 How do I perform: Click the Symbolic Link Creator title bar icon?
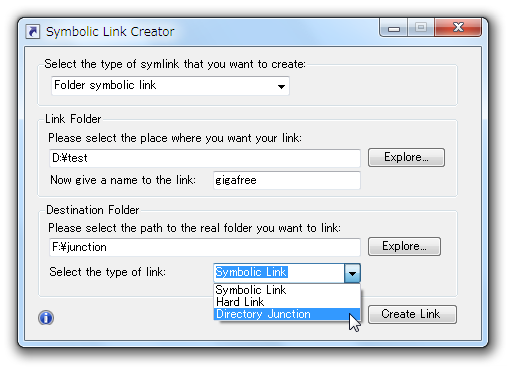pyautogui.click(x=33, y=32)
